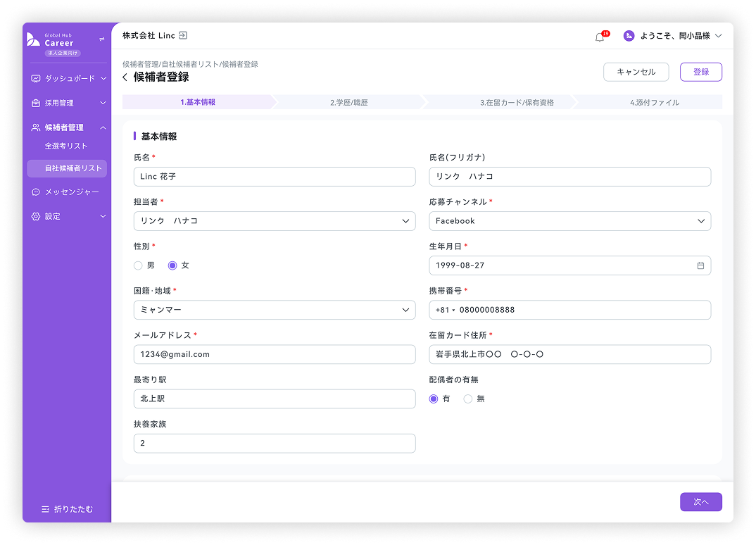Image resolution: width=756 pixels, height=545 pixels.
Task: Click the メールアドレス input field
Action: (x=275, y=354)
